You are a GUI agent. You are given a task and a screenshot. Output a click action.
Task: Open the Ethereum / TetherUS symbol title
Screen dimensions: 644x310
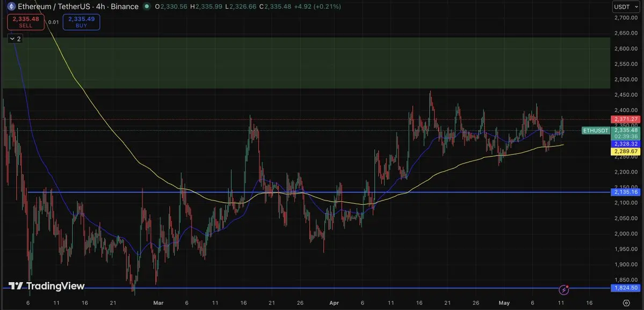click(78, 6)
